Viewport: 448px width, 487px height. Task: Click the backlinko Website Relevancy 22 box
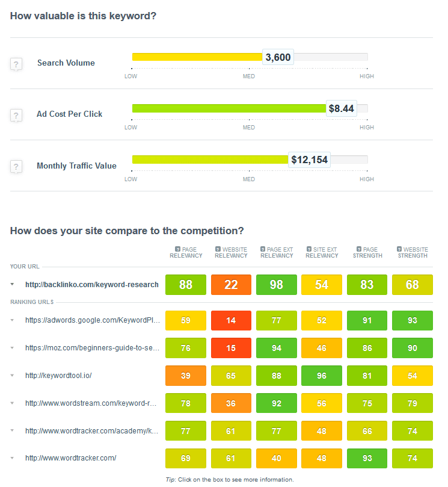tap(231, 285)
